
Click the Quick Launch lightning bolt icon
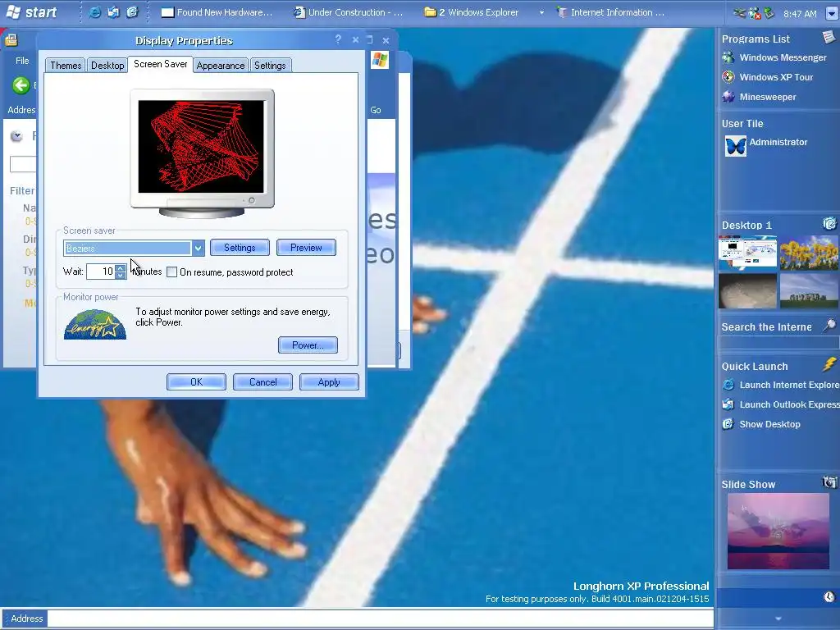pos(829,364)
